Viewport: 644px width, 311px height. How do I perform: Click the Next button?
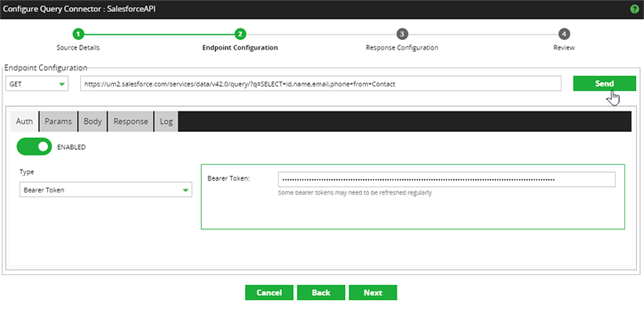[373, 292]
